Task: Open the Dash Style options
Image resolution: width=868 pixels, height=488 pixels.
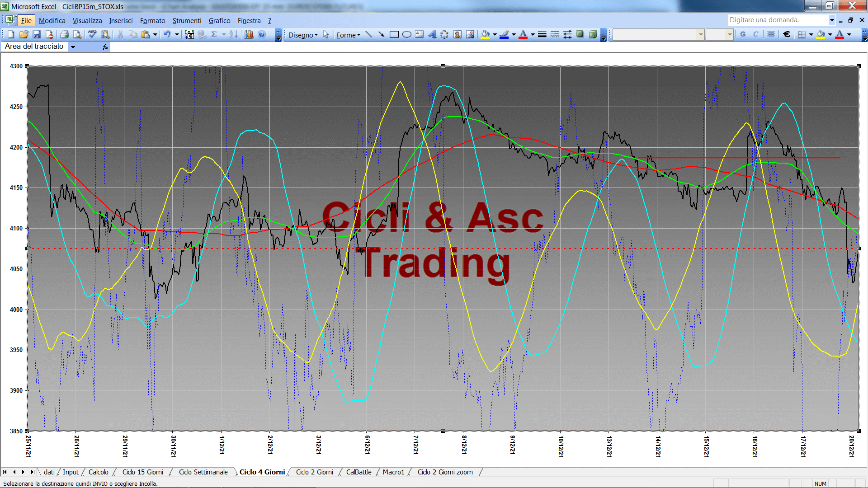Action: click(x=555, y=34)
